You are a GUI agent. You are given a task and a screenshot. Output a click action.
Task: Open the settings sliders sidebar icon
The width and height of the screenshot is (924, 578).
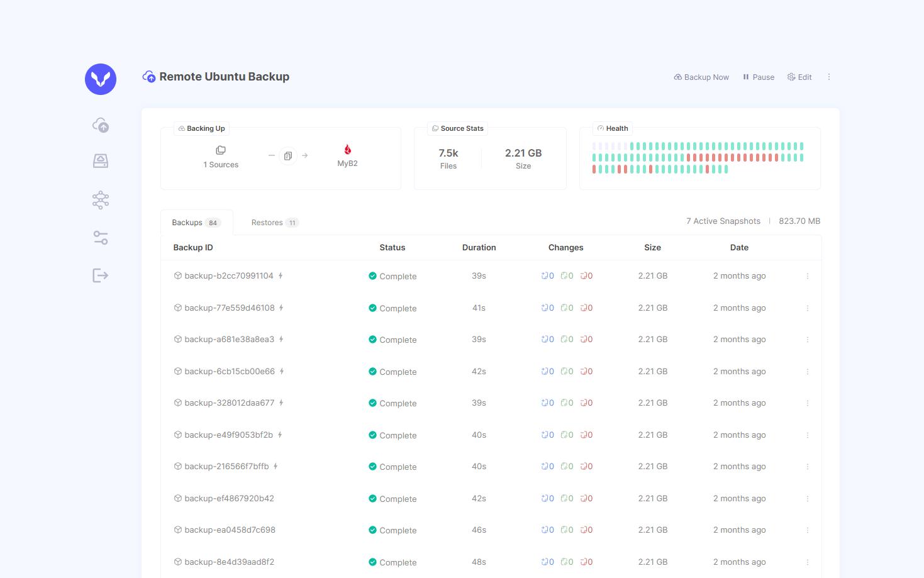click(x=101, y=238)
